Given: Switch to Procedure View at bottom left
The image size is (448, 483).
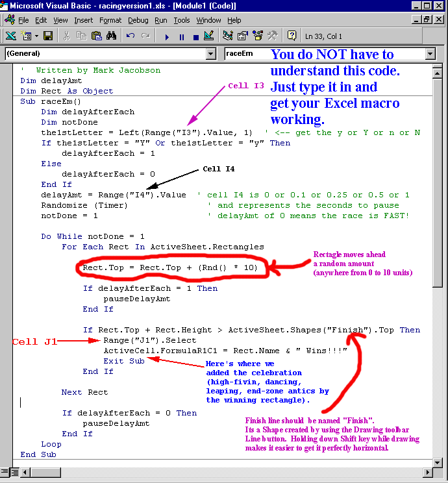Looking at the screenshot, I should (x=5, y=471).
